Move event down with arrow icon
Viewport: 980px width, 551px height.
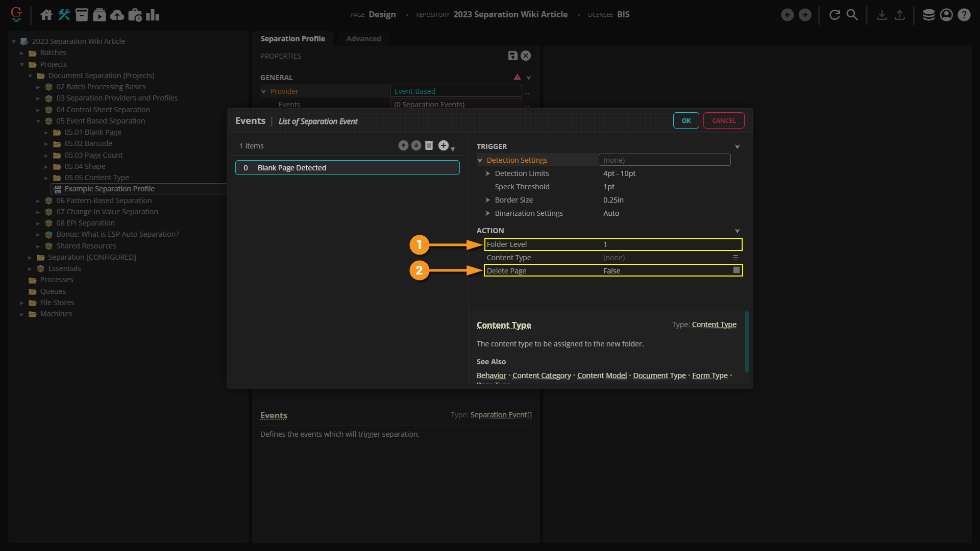[416, 146]
